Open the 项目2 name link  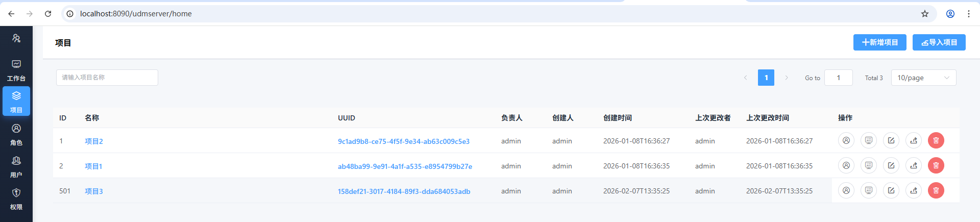[94, 141]
